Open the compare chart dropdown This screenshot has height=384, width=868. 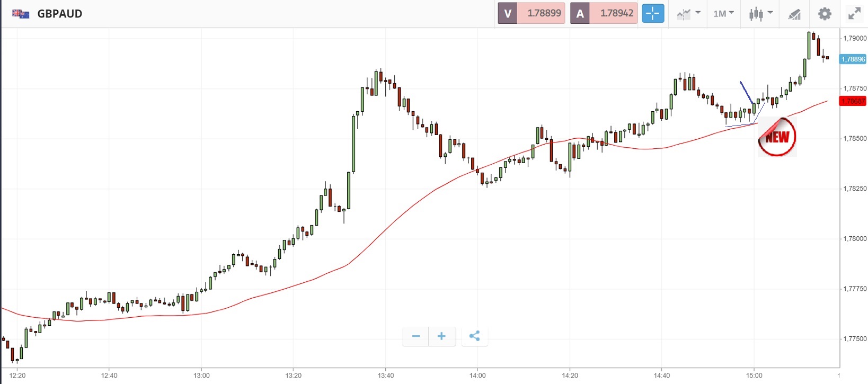coord(688,14)
